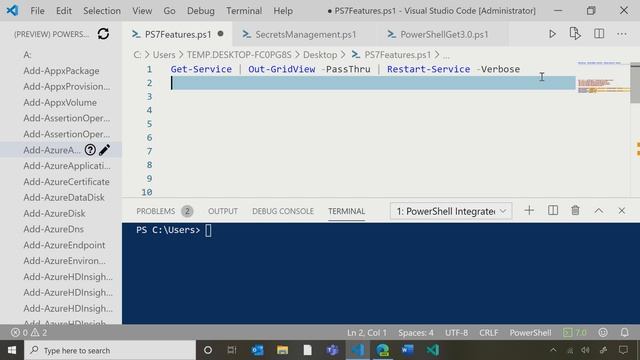This screenshot has height=360, width=640.
Task: Show hidden system tray icons
Action: (553, 350)
